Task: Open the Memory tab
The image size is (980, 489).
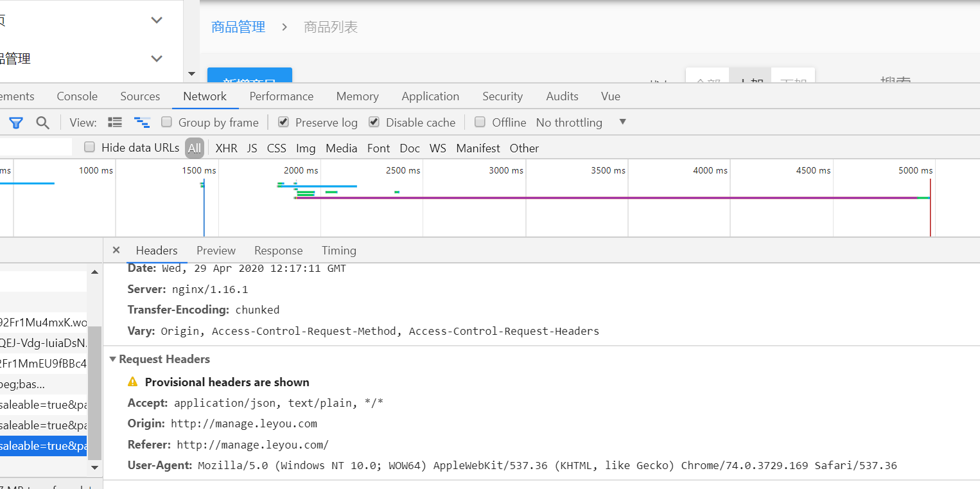Action: pyautogui.click(x=357, y=96)
